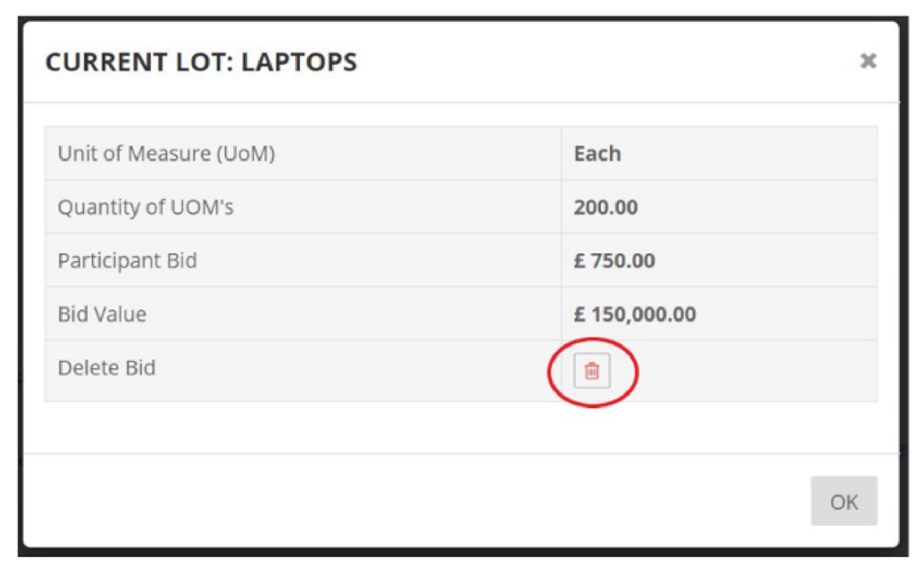This screenshot has width=924, height=579.
Task: Click the Participant Bid row label
Action: point(127,261)
